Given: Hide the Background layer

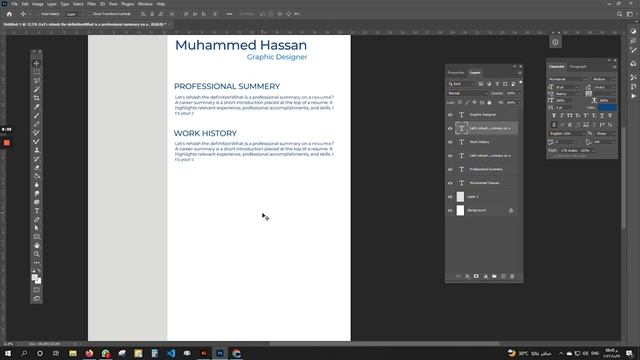Looking at the screenshot, I should coord(450,211).
